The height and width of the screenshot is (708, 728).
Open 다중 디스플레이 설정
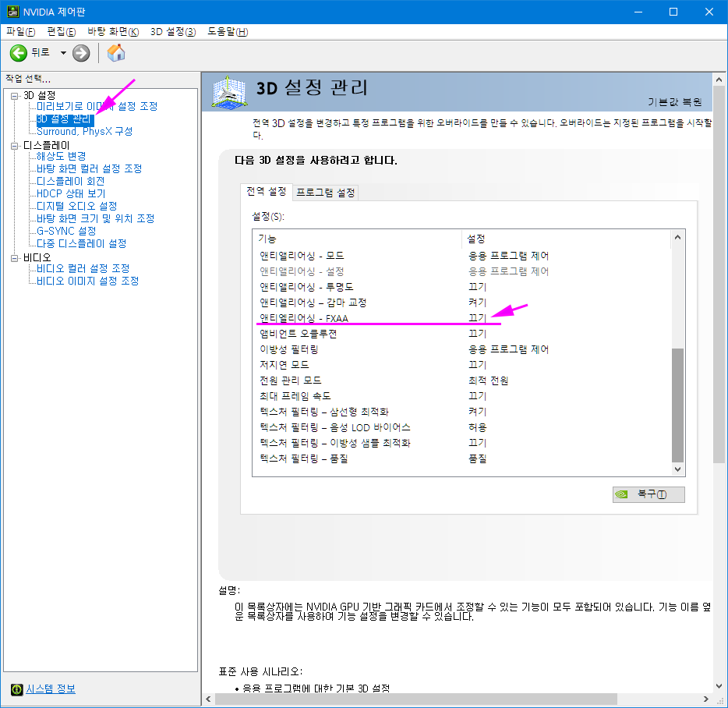81,243
